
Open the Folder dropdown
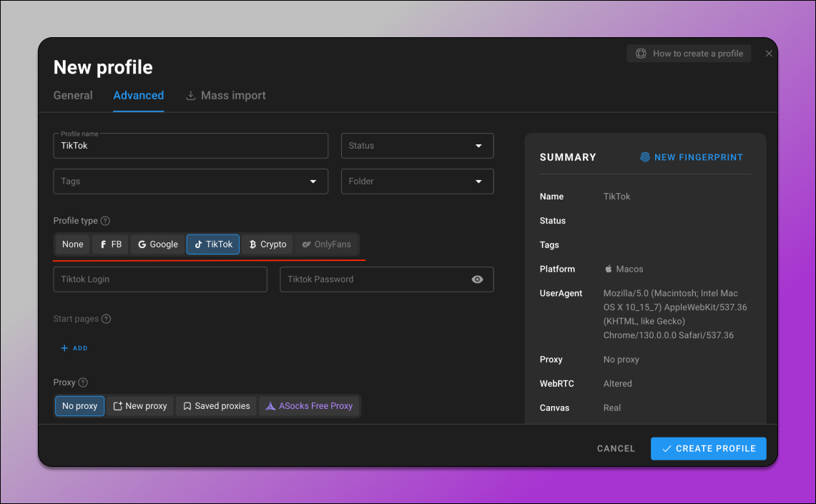pos(418,182)
